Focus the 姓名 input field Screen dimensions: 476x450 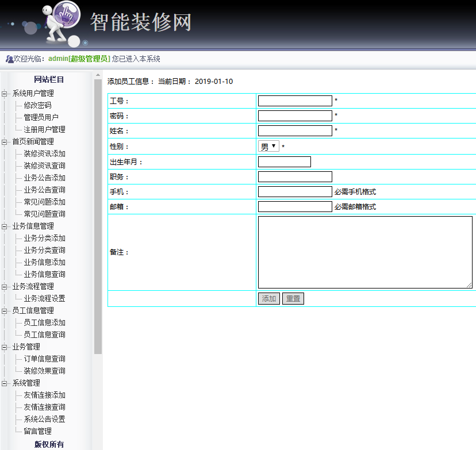pos(295,131)
